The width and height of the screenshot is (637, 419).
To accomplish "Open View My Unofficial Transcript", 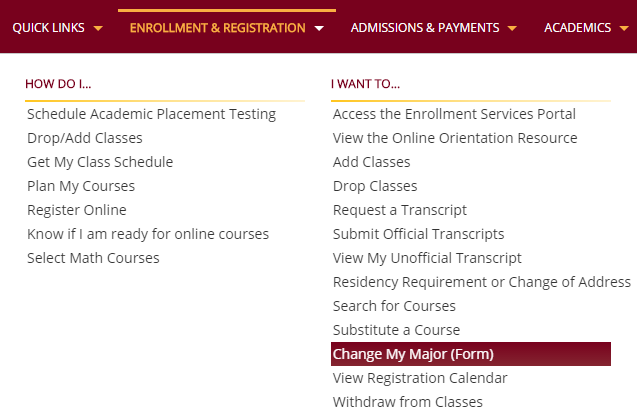I will pos(427,258).
